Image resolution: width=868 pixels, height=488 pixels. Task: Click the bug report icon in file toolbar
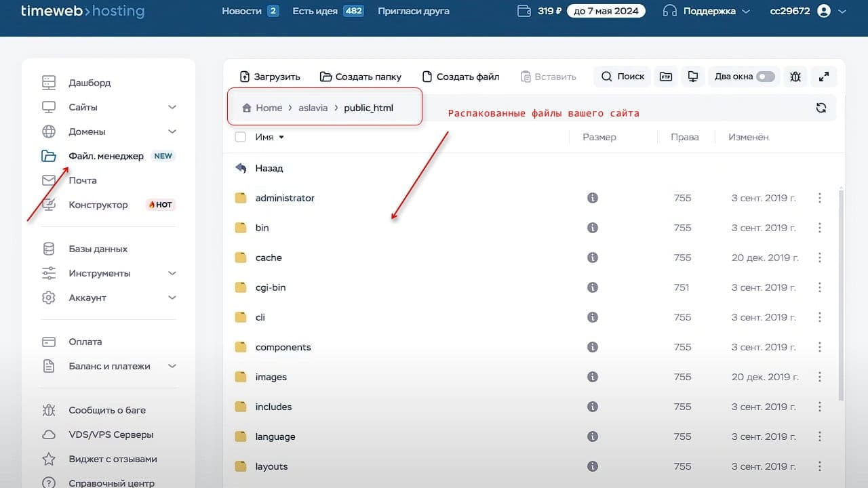pyautogui.click(x=795, y=77)
